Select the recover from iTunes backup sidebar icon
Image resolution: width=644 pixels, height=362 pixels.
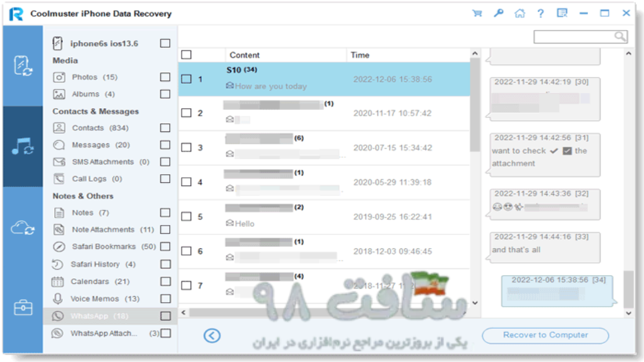(x=23, y=146)
